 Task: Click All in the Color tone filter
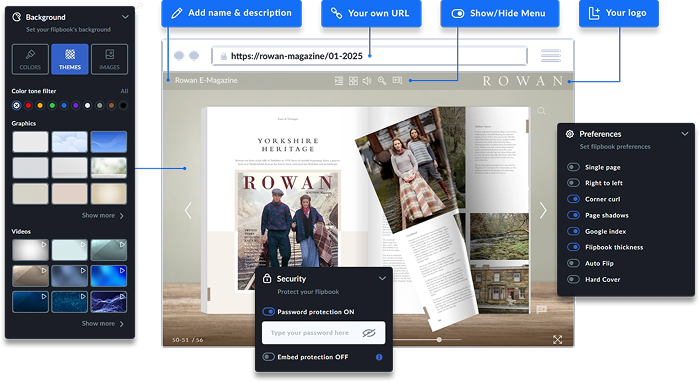pyautogui.click(x=124, y=91)
